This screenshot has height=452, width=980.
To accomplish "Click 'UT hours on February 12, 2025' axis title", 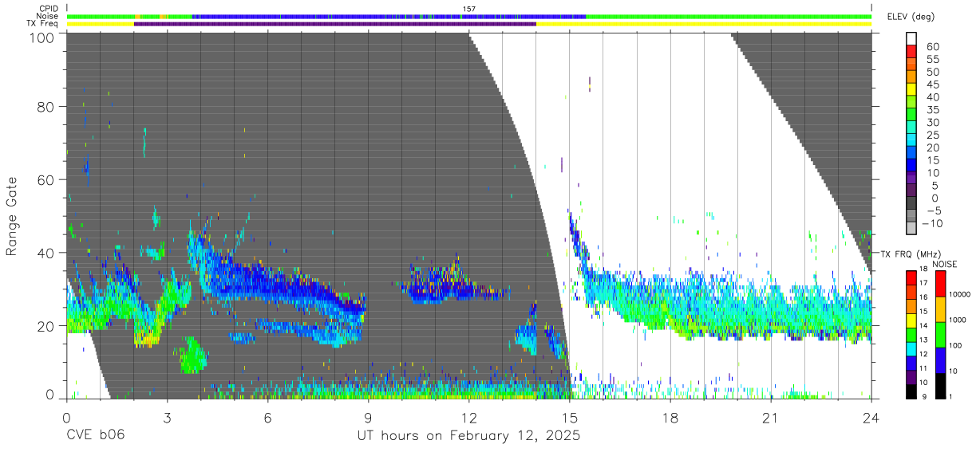I will [x=468, y=437].
